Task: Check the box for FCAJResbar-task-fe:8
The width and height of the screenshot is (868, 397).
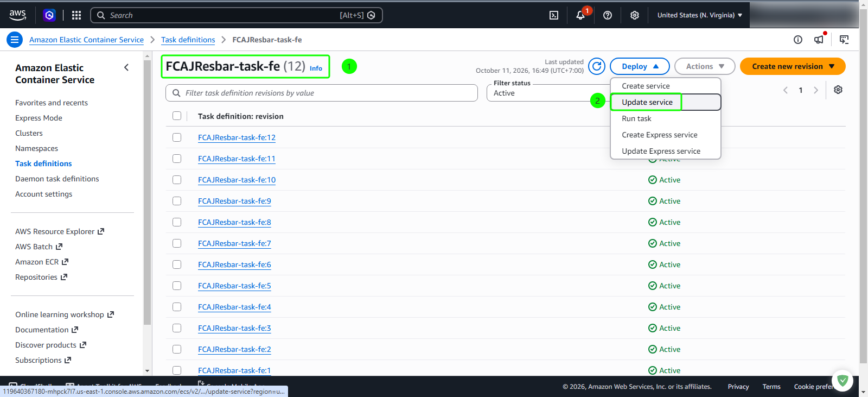Action: [177, 222]
